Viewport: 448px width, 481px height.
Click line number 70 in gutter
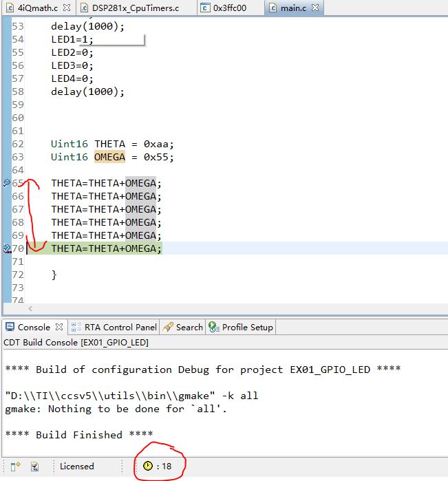[18, 248]
